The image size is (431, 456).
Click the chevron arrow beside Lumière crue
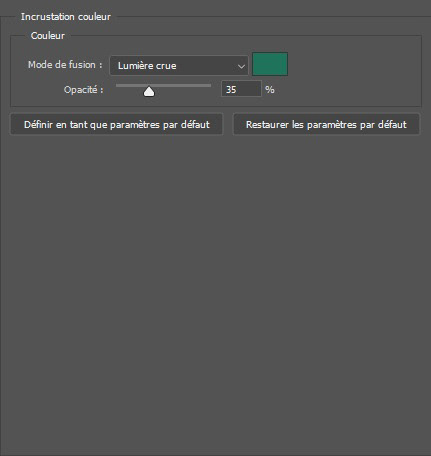click(241, 66)
